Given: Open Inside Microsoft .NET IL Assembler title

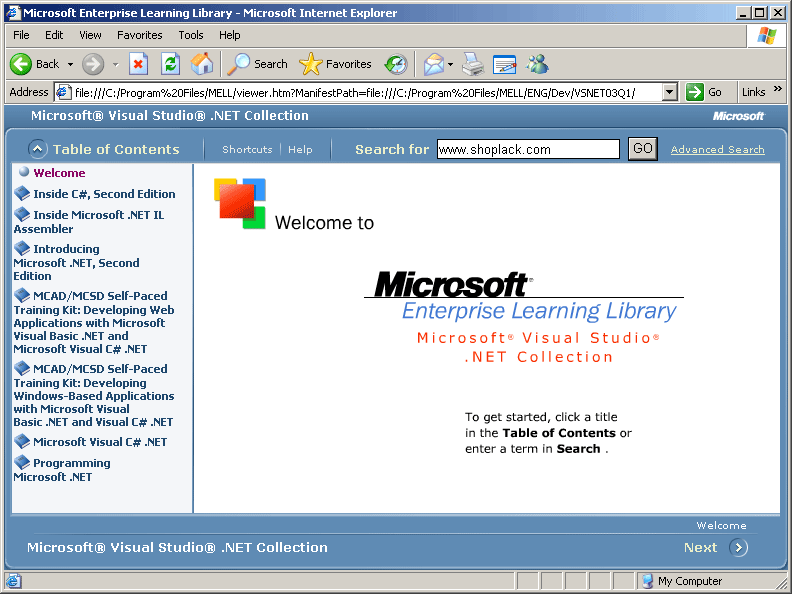Looking at the screenshot, I should click(x=89, y=222).
